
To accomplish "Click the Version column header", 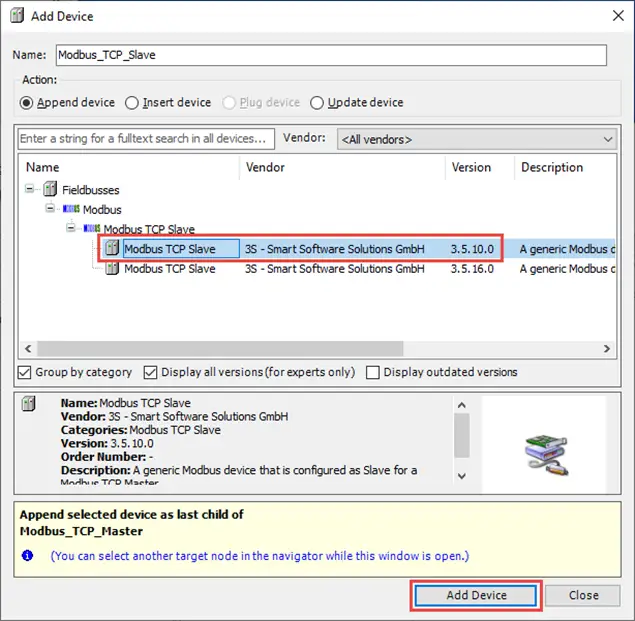I will tap(480, 167).
